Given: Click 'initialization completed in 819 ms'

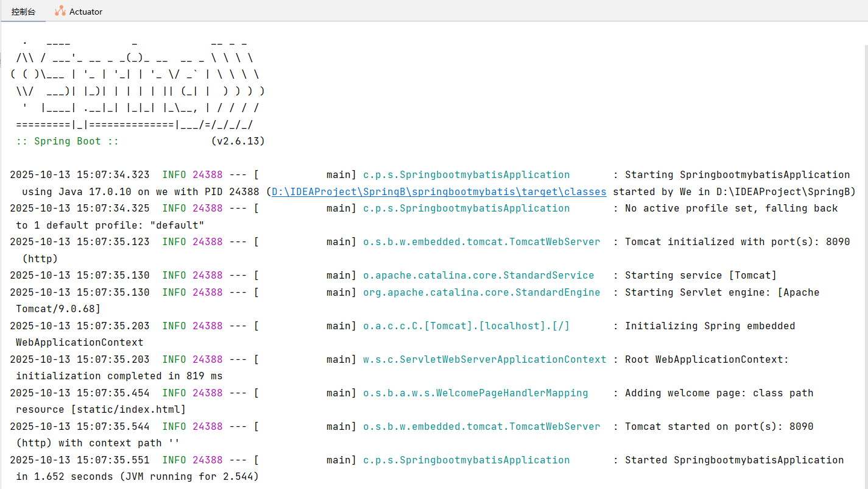Looking at the screenshot, I should [119, 376].
